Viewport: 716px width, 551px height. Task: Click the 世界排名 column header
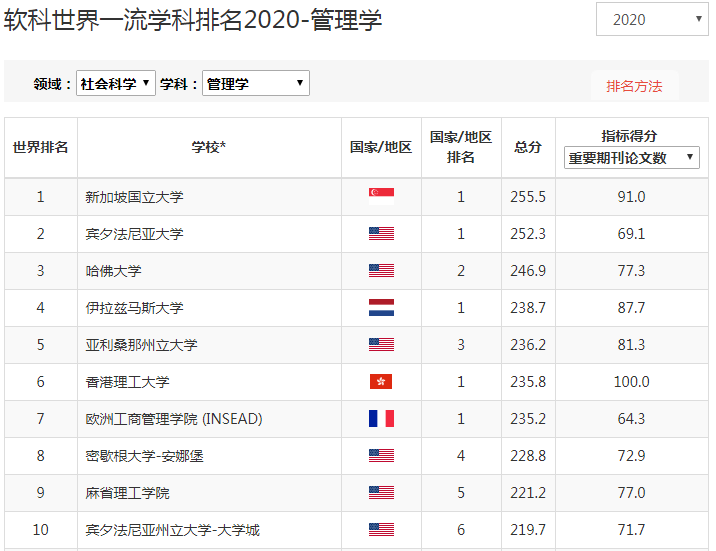click(41, 147)
